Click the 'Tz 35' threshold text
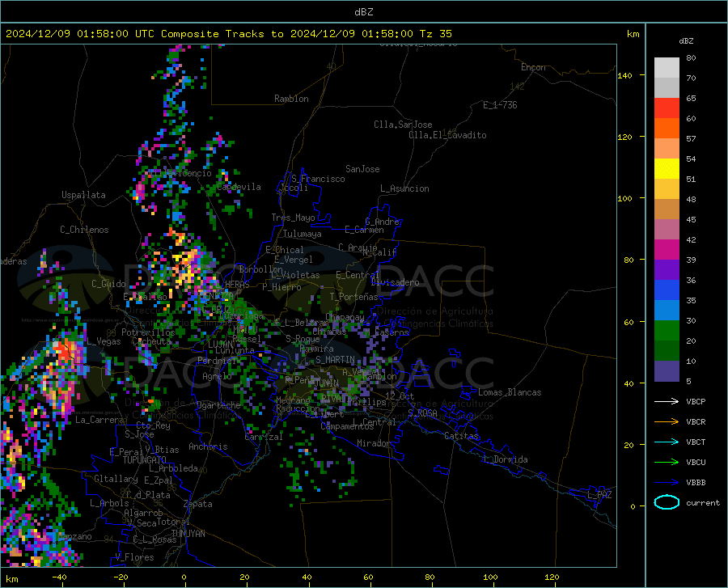The height and width of the screenshot is (588, 728). click(x=435, y=34)
